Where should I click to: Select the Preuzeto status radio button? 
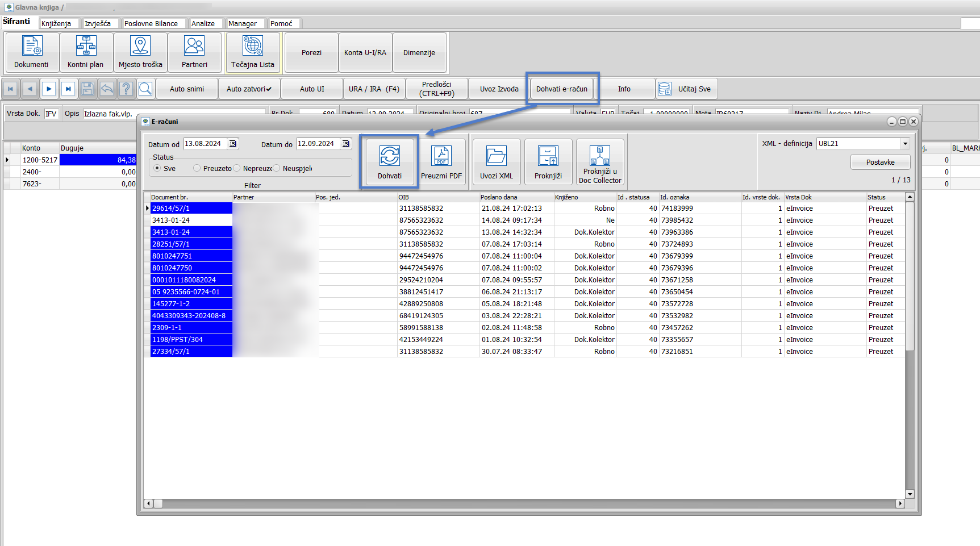coord(197,168)
